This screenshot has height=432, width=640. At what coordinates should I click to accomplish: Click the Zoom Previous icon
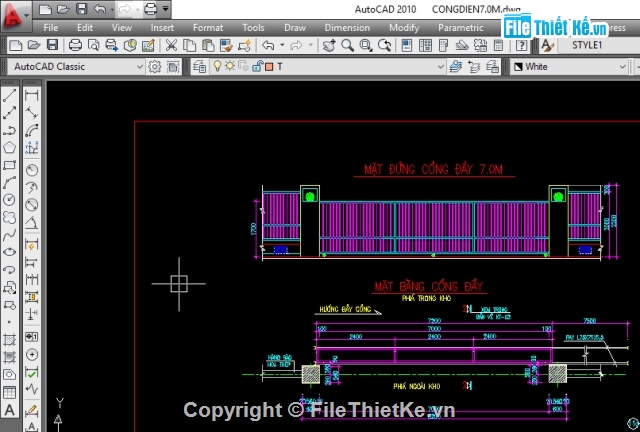384,45
